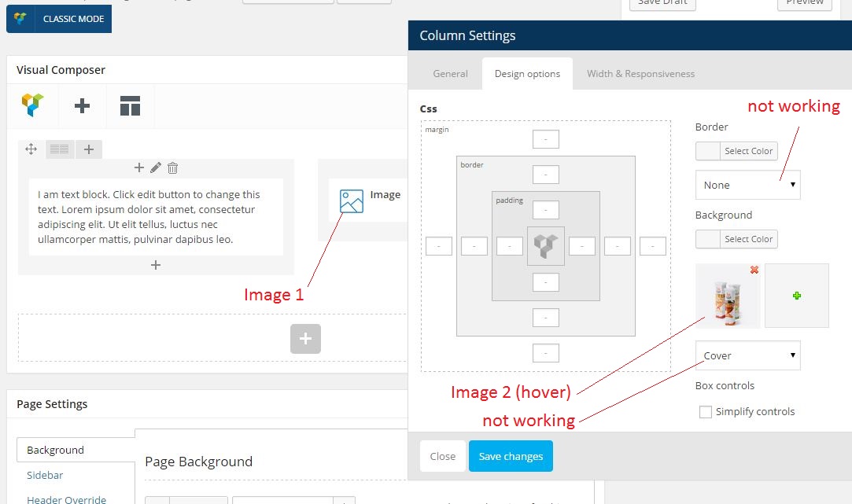Screen dimensions: 852x504
Task: Change the row column layout
Action: 59,149
